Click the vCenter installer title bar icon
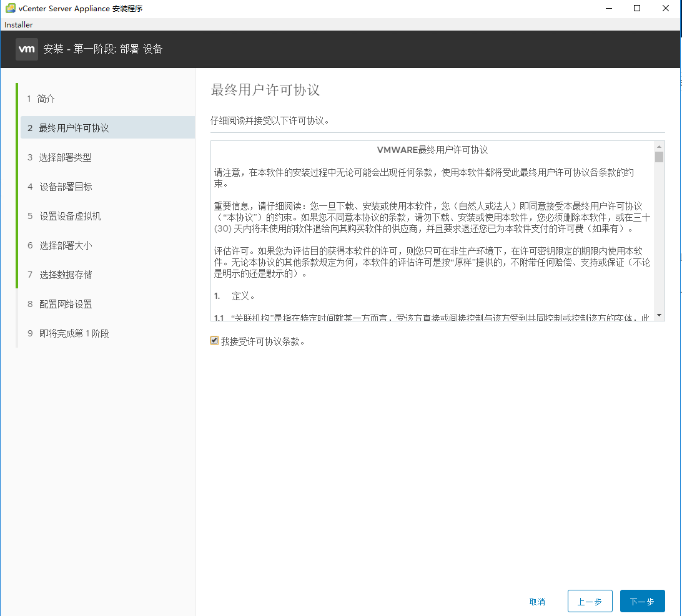The height and width of the screenshot is (616, 682). tap(10, 8)
